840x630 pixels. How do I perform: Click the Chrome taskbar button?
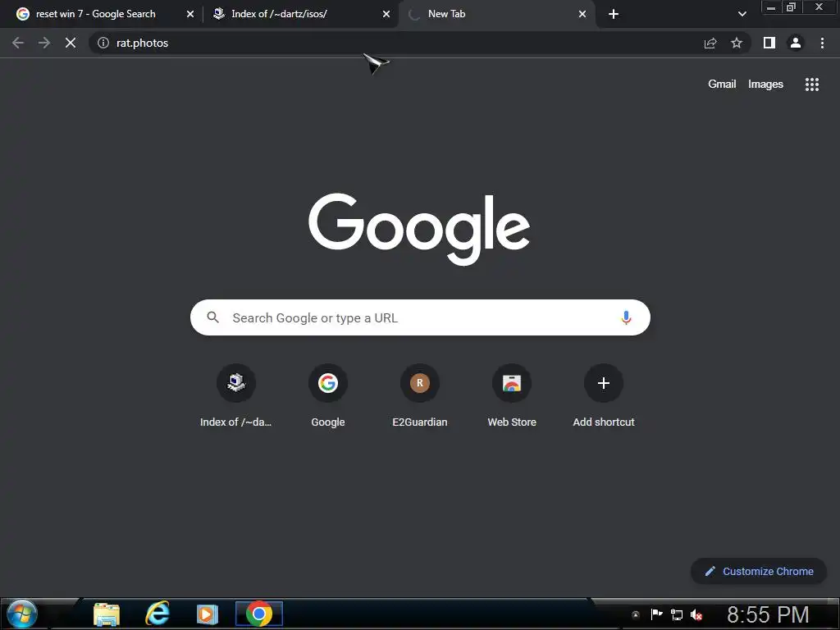(x=258, y=614)
